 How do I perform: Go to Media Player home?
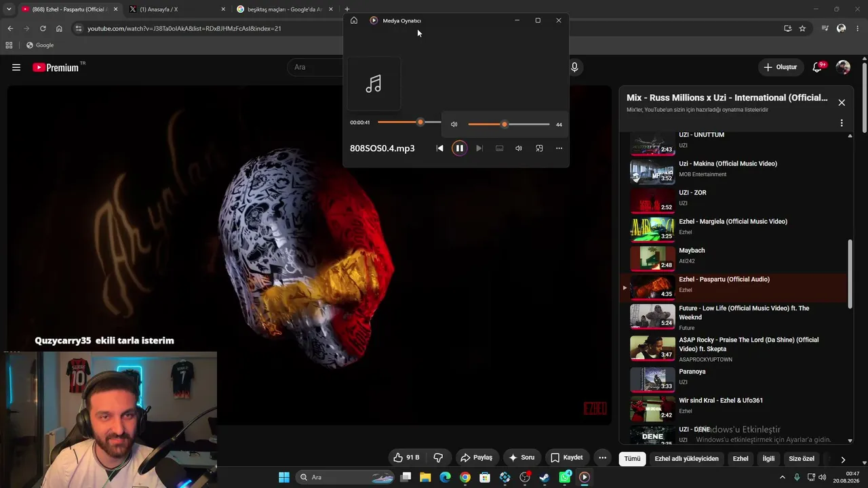(354, 20)
